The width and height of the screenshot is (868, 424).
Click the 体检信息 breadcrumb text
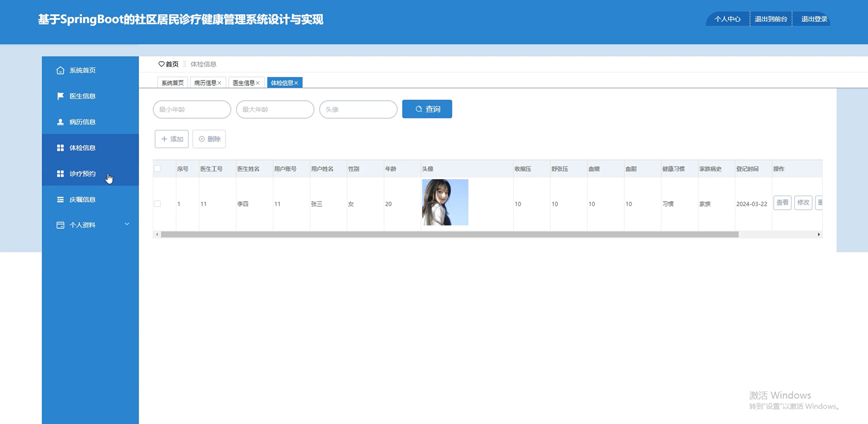(x=204, y=64)
